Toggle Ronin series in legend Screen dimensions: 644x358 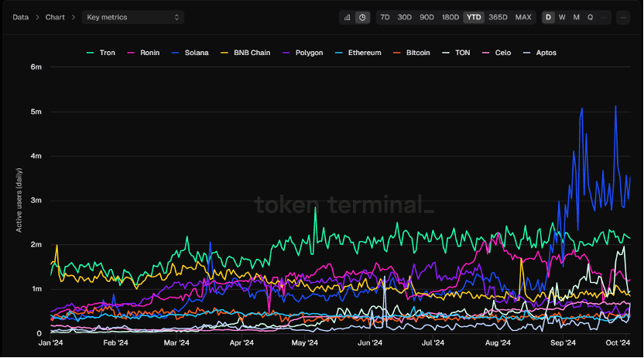[x=143, y=53]
